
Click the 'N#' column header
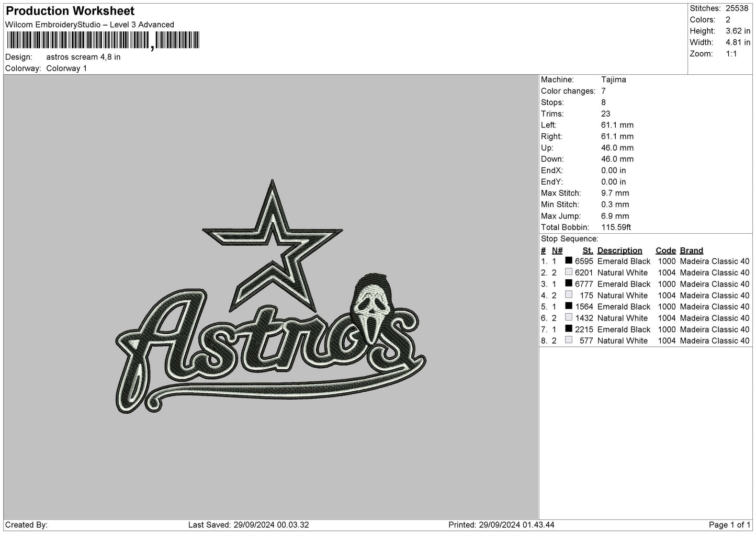[557, 251]
